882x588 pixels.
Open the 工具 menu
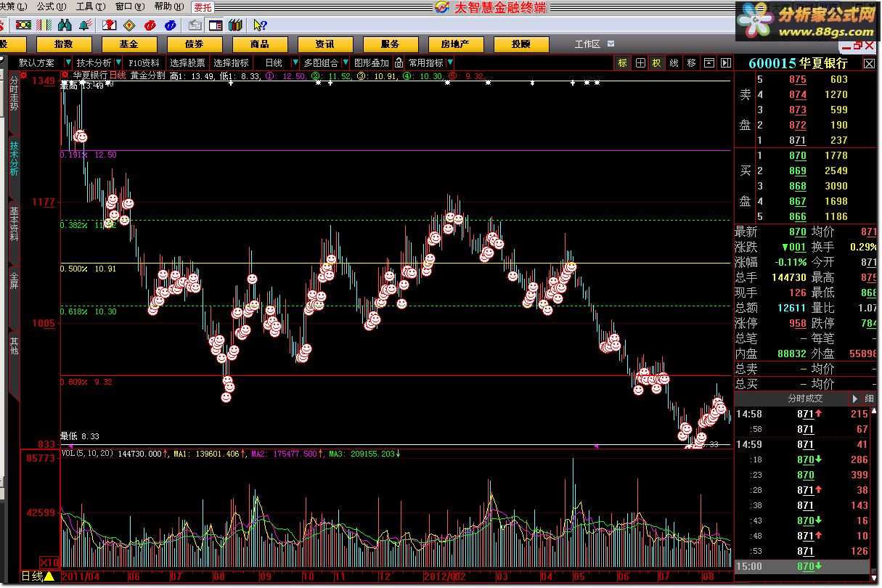pyautogui.click(x=90, y=7)
